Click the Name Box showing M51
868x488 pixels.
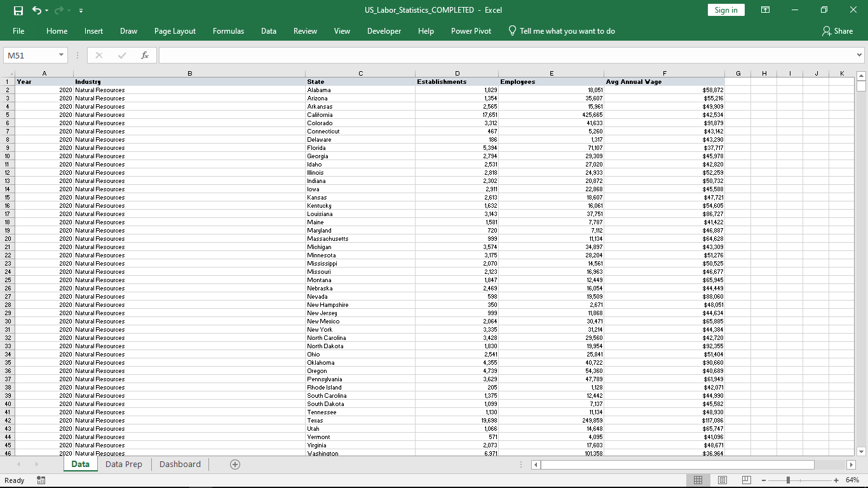tap(31, 55)
